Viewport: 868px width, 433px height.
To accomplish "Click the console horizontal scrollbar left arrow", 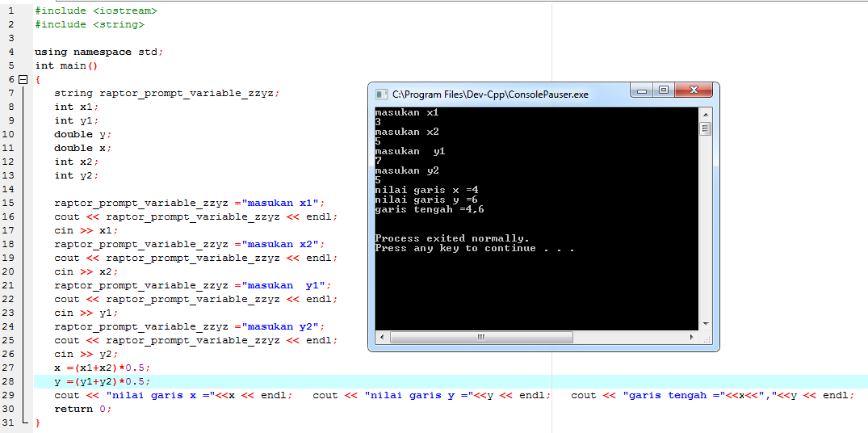I will point(381,337).
